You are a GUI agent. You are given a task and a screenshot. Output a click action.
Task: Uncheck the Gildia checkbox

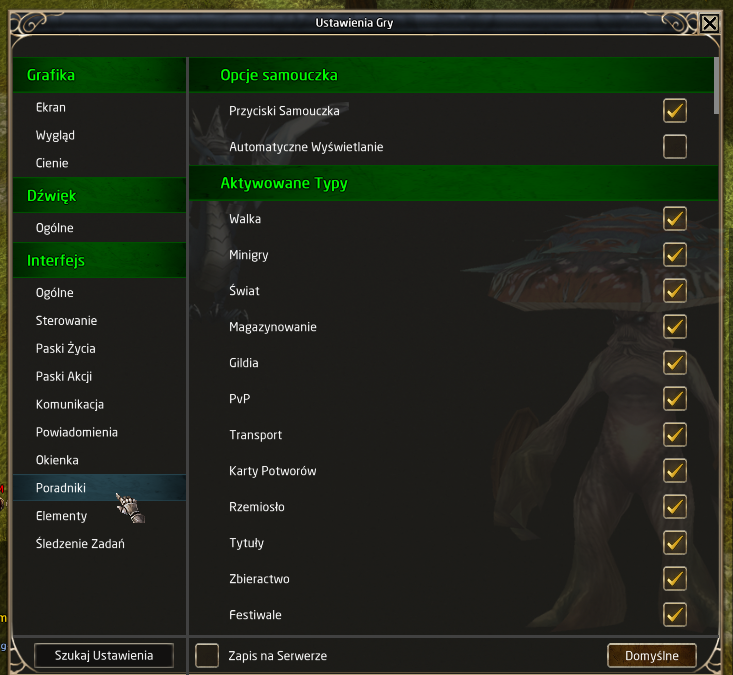675,363
